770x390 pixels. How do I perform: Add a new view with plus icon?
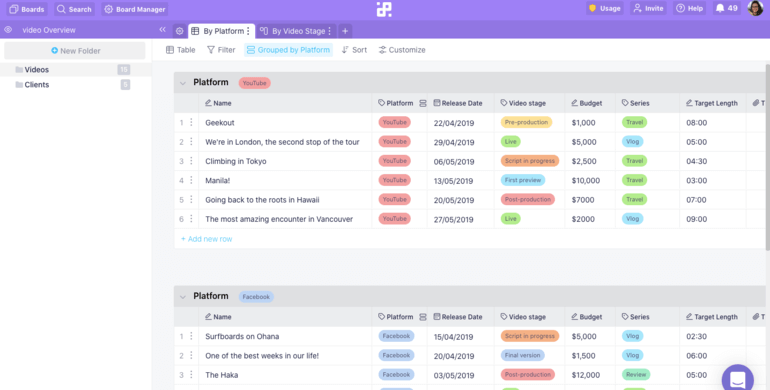345,31
